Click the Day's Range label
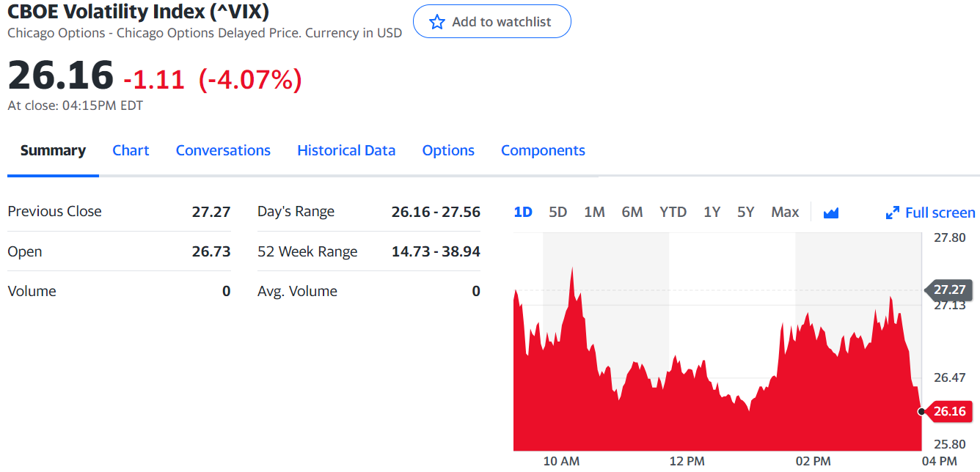Viewport: 980px width, 472px height. point(296,212)
